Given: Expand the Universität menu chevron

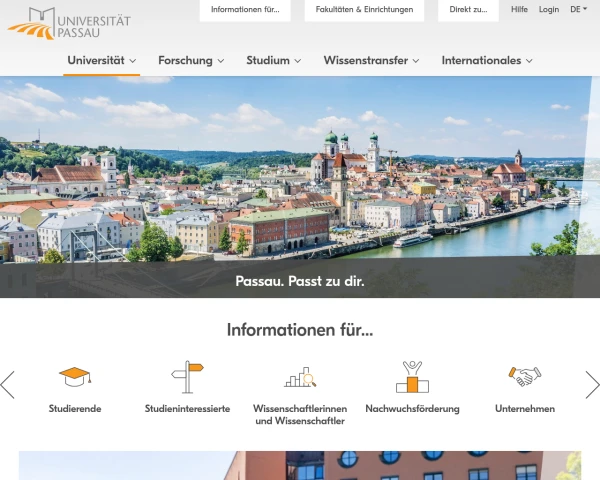Looking at the screenshot, I should coord(133,61).
